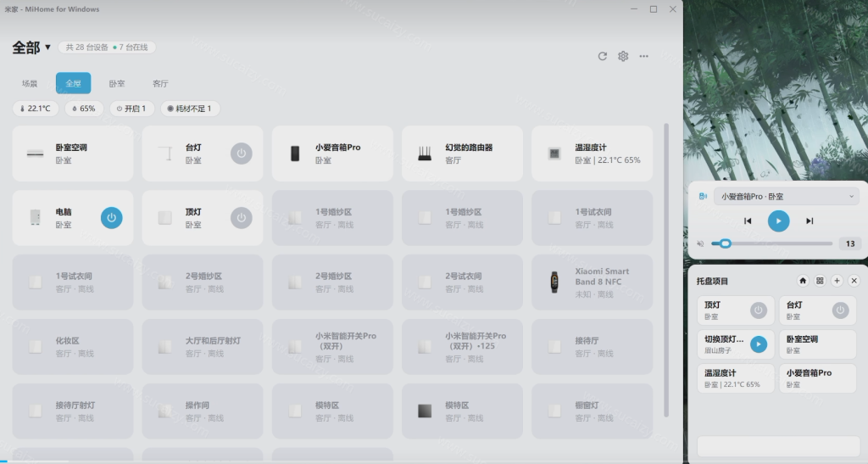Click the grid layout icon in 托盘项目
Image resolution: width=868 pixels, height=464 pixels.
[x=820, y=281]
